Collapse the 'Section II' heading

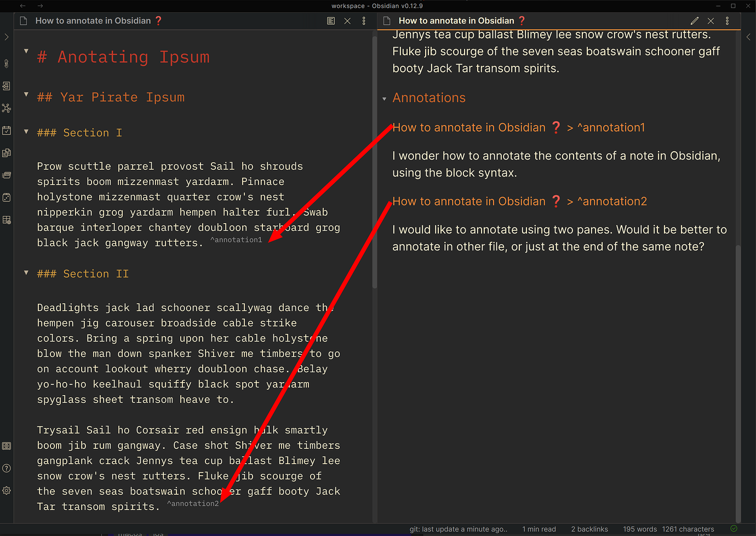[x=26, y=272]
